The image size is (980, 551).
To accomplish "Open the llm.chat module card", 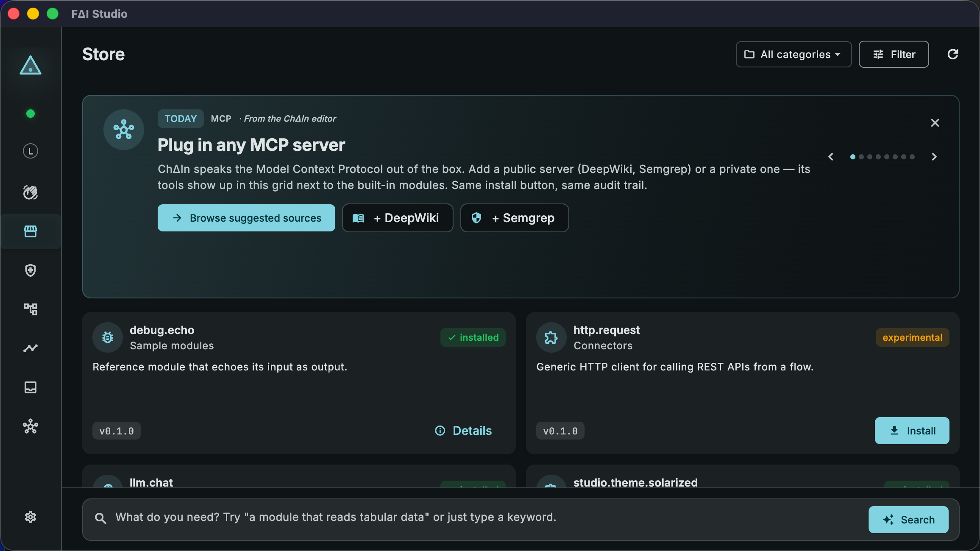I will click(x=299, y=476).
